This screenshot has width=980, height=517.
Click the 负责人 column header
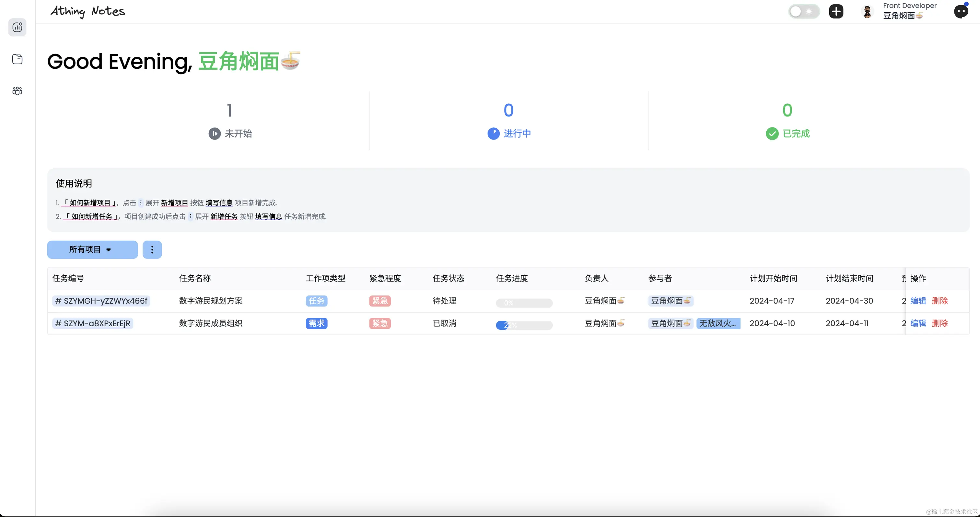[597, 278]
